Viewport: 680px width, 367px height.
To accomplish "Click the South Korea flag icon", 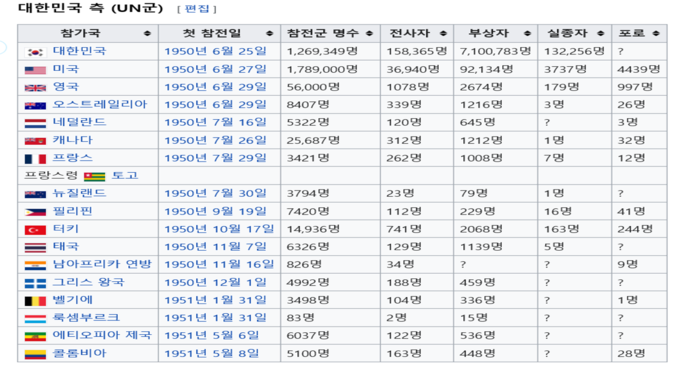I will point(35,52).
